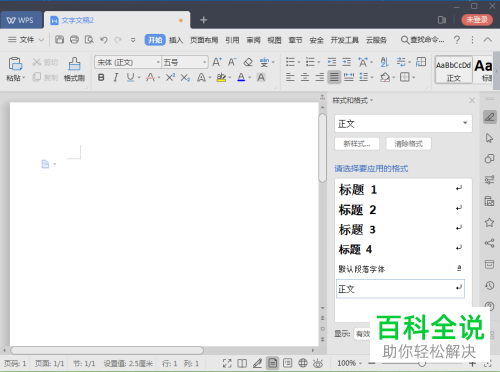The width and height of the screenshot is (500, 372).
Task: Open the 引用 ribbon tab
Action: click(x=232, y=40)
